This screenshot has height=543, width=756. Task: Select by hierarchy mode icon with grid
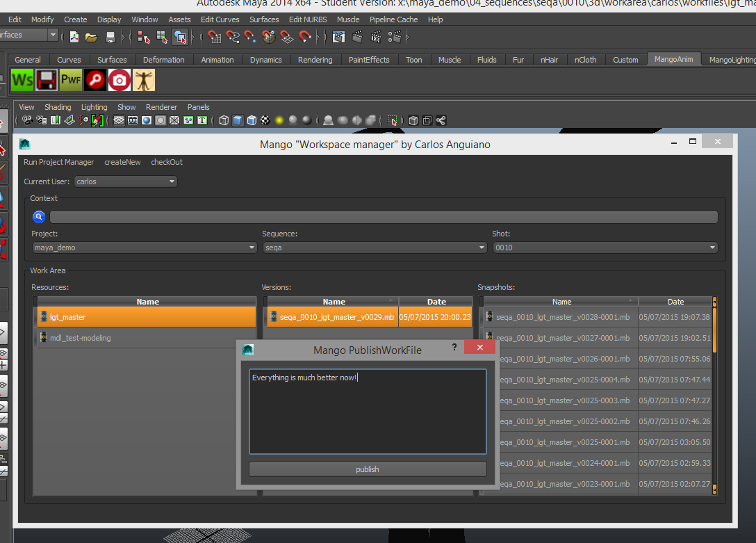click(161, 37)
